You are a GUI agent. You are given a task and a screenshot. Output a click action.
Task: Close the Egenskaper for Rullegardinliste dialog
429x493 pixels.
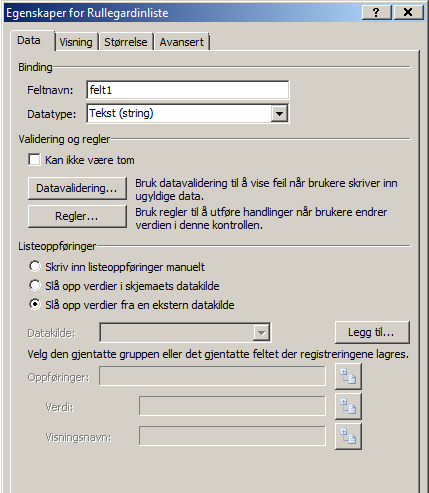pos(408,13)
